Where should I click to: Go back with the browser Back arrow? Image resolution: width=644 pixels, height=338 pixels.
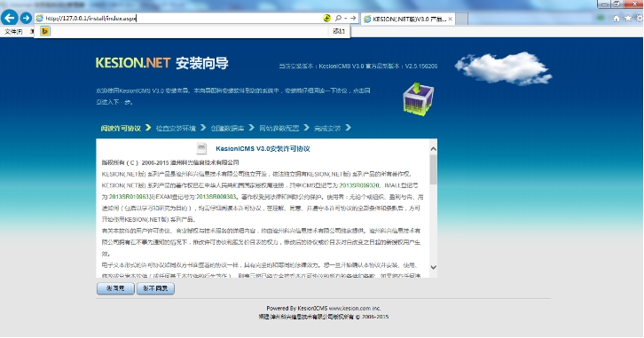10,18
